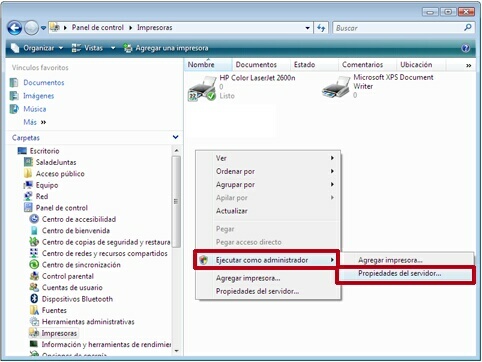Screen dimensions: 482x362
Task: Show more columns with the » chevron
Action: 468,65
